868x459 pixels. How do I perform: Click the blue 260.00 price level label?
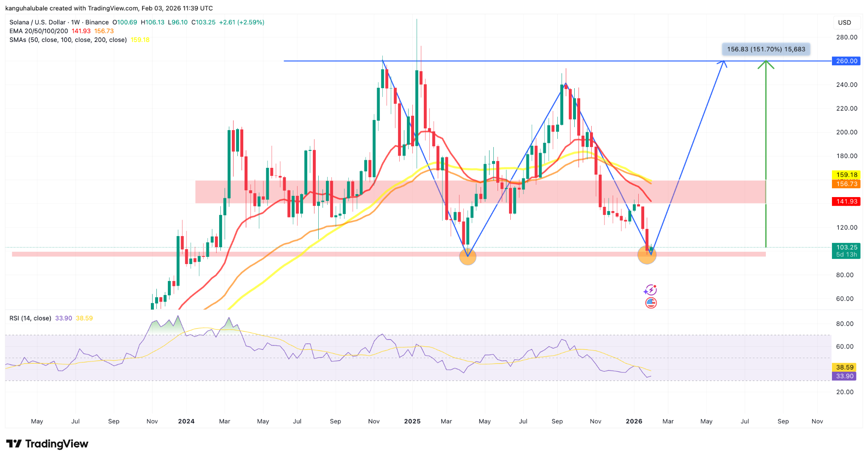tap(846, 61)
